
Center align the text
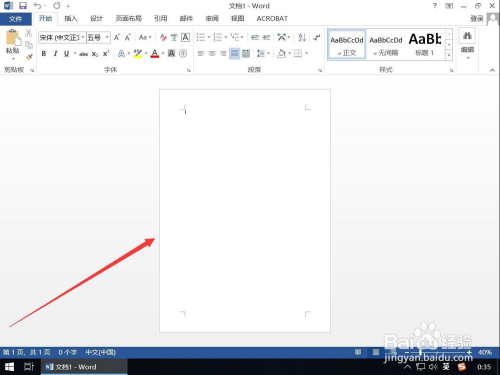click(x=212, y=53)
